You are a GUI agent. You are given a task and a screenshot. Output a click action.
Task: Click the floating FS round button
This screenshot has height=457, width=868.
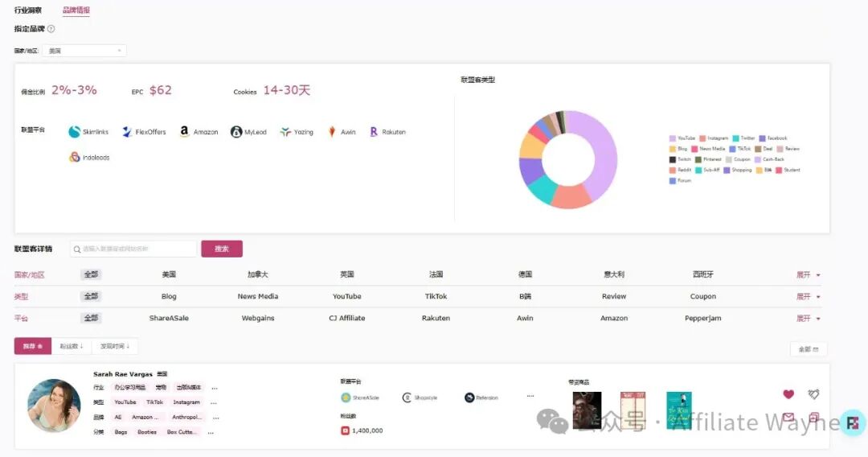click(853, 424)
